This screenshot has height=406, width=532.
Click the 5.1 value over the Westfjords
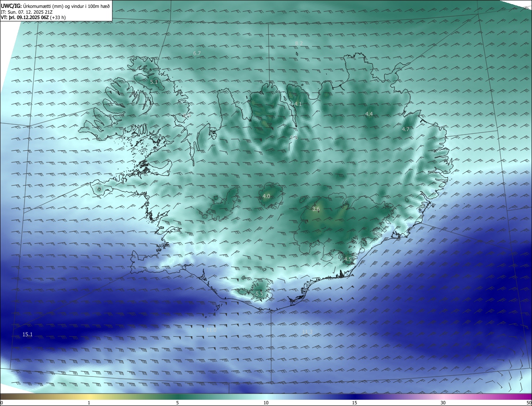154,82
